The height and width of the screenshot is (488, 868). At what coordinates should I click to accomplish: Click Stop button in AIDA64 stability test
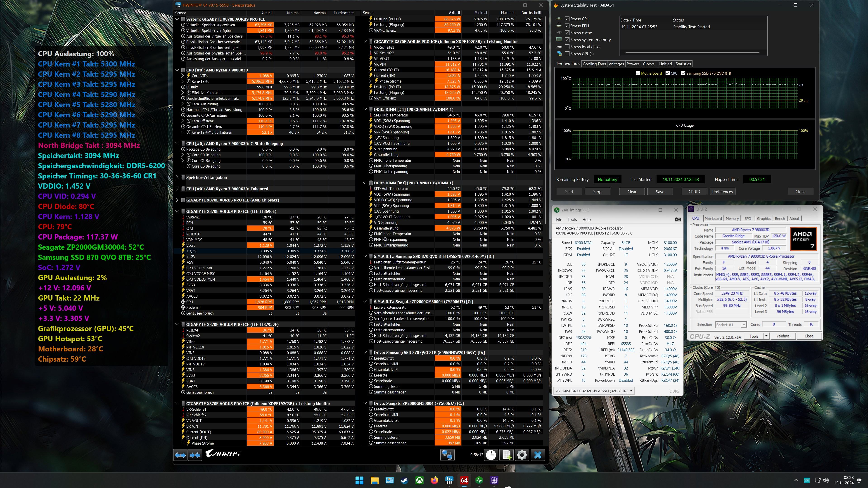click(x=597, y=192)
